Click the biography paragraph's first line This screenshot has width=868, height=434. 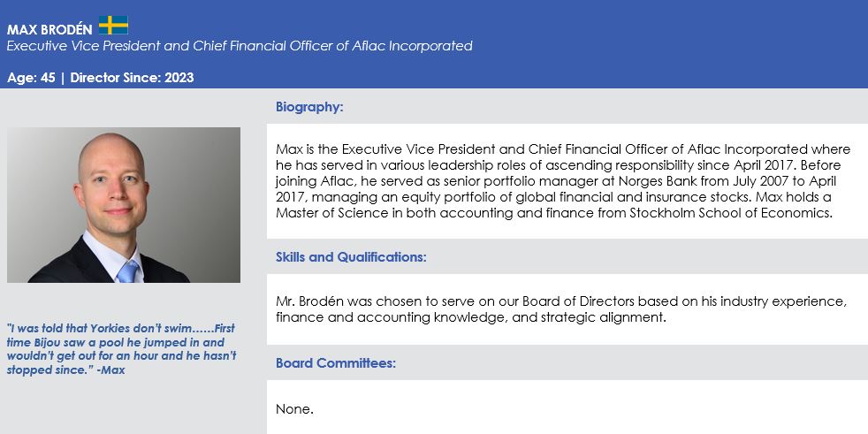click(x=562, y=149)
